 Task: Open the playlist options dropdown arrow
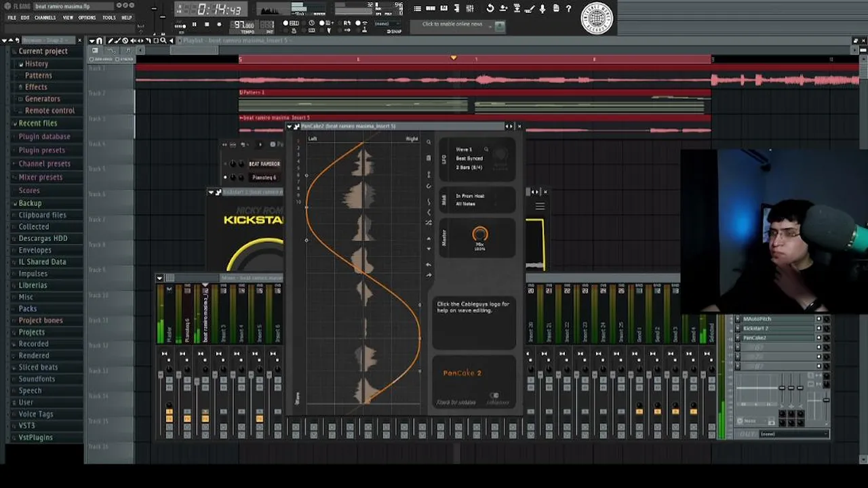click(x=92, y=41)
